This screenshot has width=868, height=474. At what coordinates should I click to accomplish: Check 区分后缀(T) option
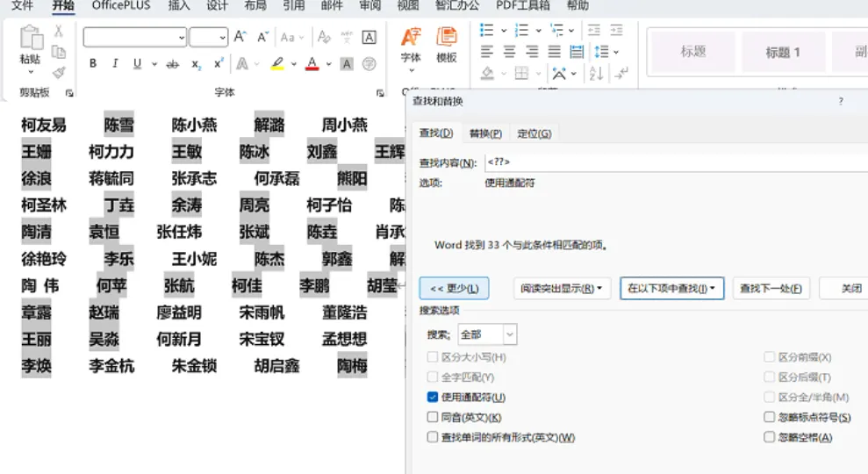pos(769,377)
